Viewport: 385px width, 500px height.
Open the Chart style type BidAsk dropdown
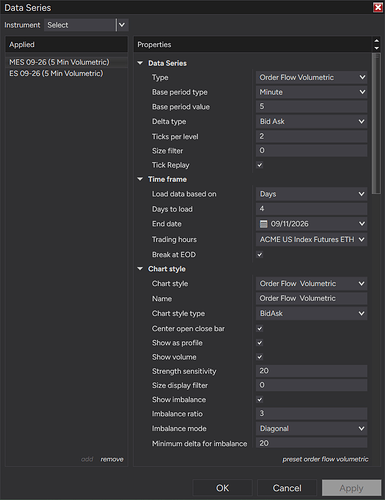311,313
